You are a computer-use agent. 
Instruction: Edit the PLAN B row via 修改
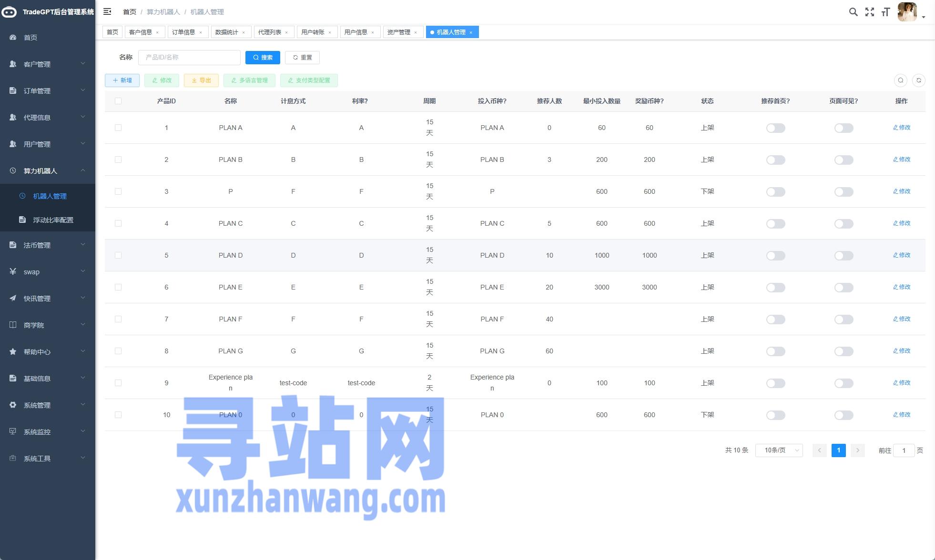(901, 160)
